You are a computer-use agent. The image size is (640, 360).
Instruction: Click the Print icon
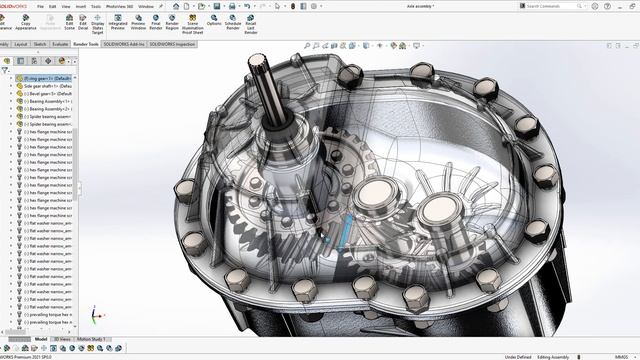click(x=232, y=6)
